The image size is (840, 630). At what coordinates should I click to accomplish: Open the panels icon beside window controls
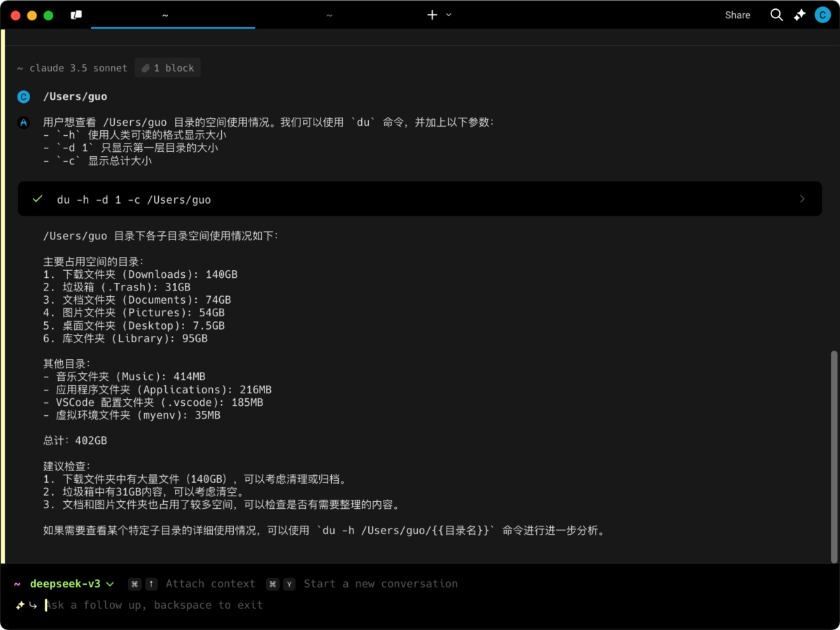76,15
